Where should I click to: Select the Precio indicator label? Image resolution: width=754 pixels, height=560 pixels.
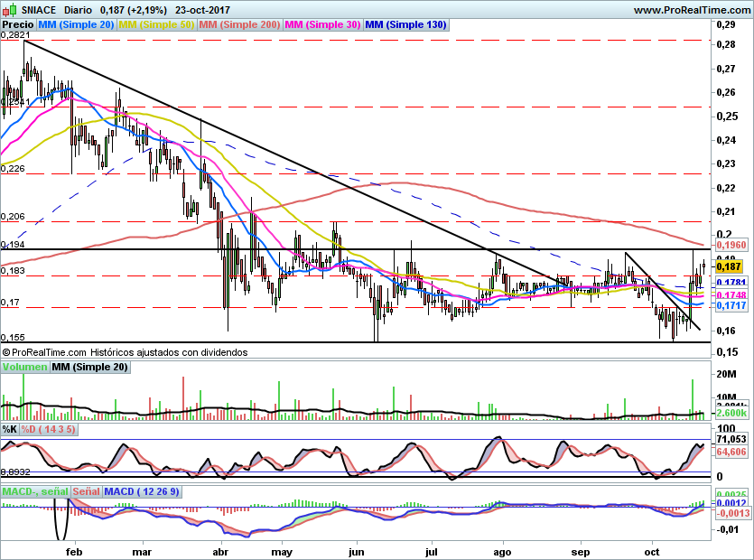tap(17, 25)
